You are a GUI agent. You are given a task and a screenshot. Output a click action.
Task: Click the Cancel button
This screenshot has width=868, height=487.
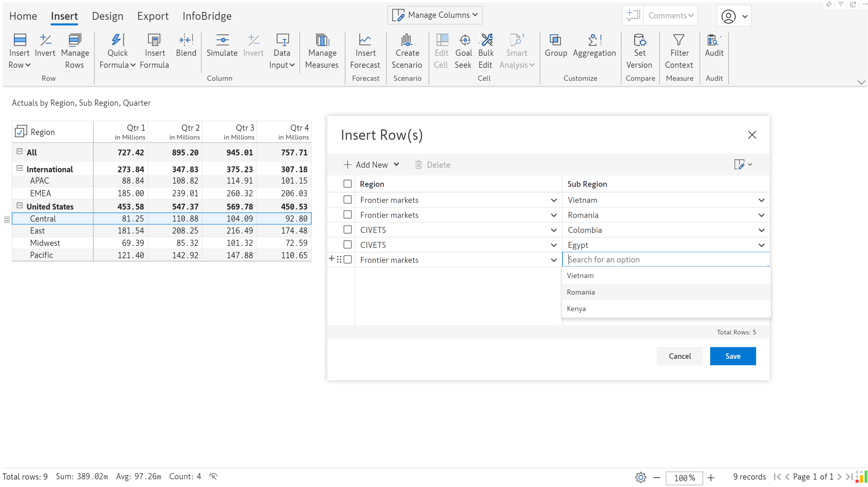(x=680, y=356)
